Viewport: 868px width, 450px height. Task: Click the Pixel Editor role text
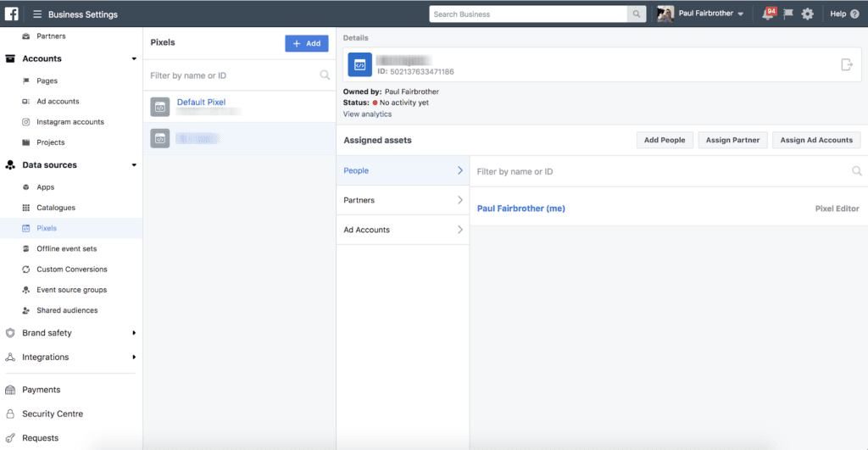coord(837,208)
